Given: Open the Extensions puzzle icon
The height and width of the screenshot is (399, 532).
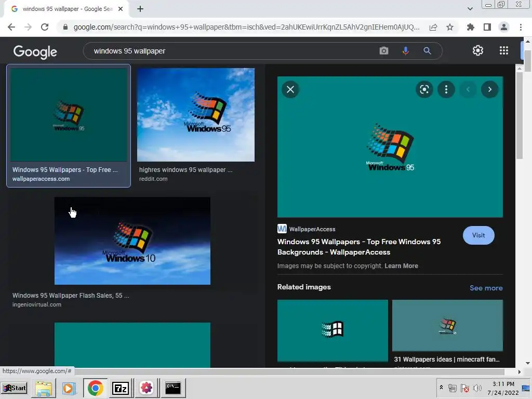Looking at the screenshot, I should point(470,27).
